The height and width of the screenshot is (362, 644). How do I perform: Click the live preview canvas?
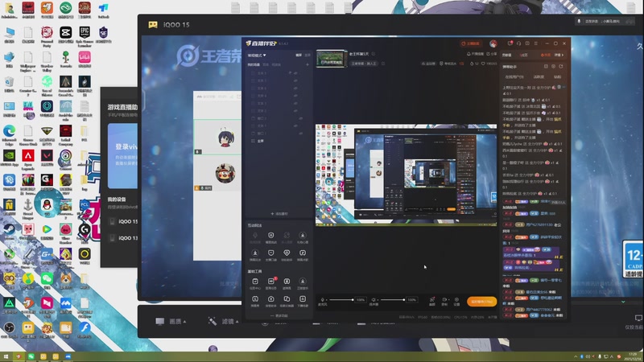pos(406,175)
